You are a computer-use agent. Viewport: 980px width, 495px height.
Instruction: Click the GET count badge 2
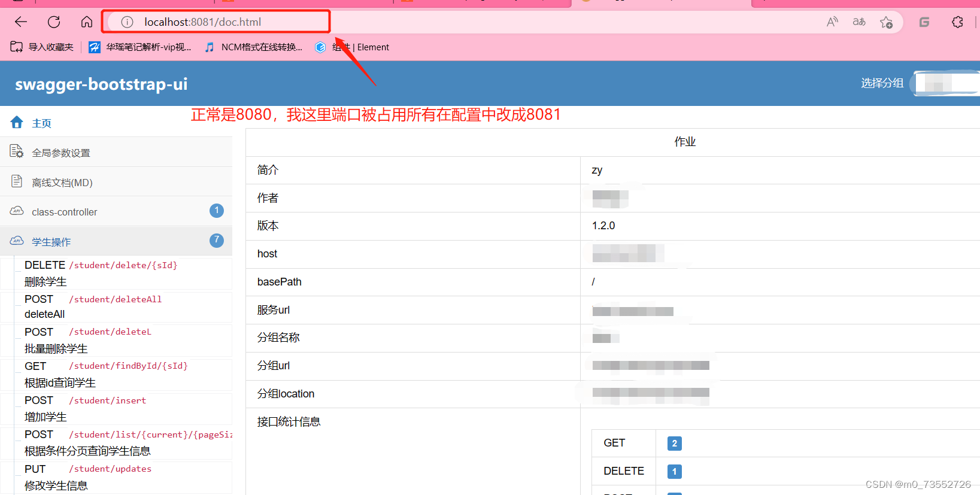click(x=675, y=444)
